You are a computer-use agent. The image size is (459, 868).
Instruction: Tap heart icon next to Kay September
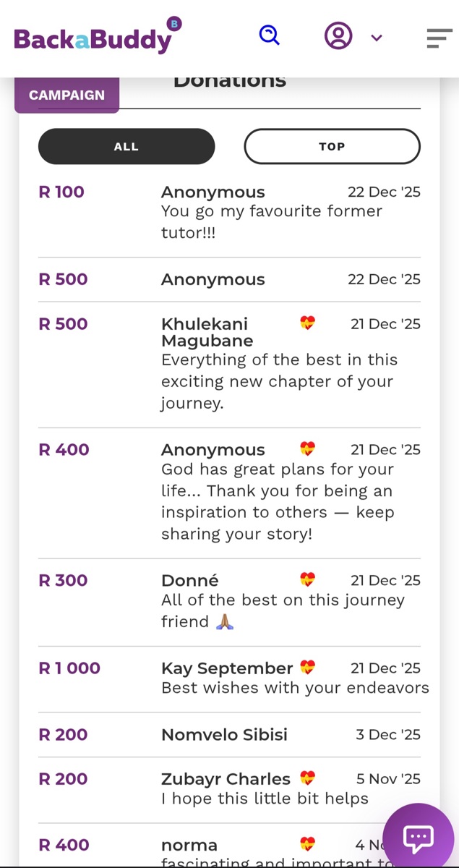coord(307,668)
